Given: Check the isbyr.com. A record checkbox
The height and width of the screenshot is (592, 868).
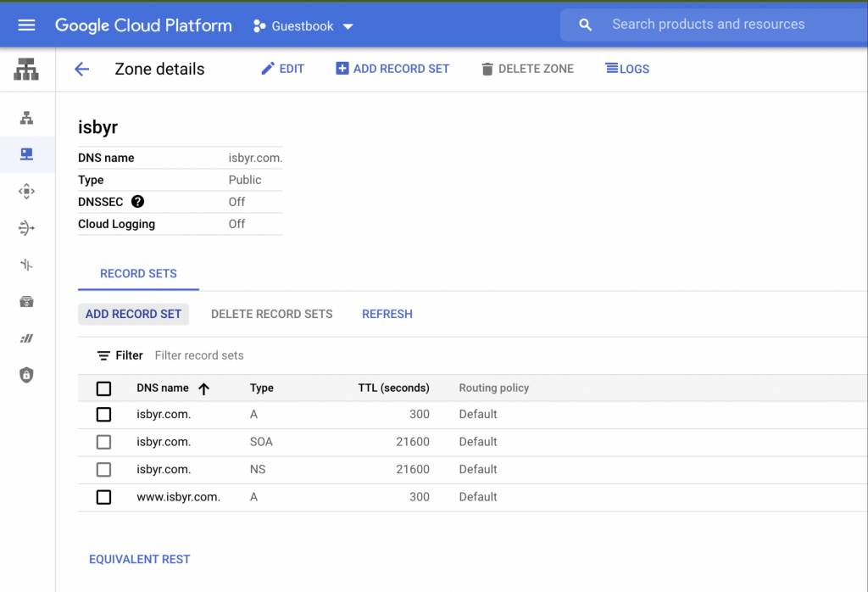Looking at the screenshot, I should [103, 414].
